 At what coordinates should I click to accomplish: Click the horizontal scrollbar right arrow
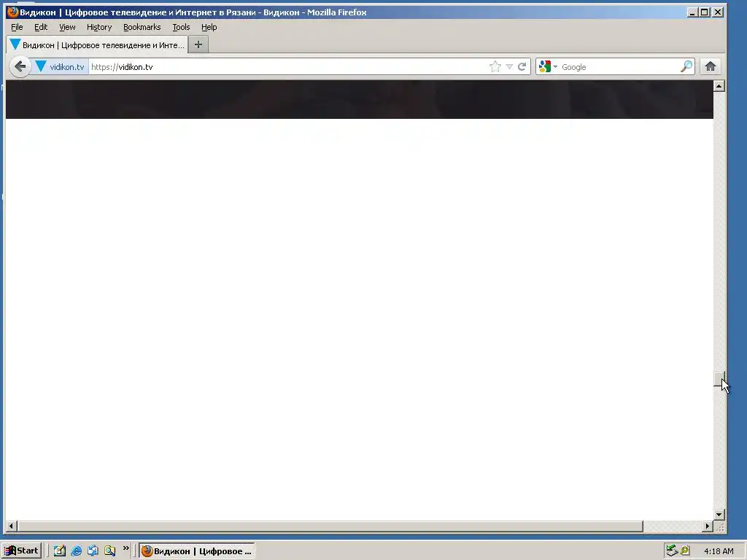point(708,526)
